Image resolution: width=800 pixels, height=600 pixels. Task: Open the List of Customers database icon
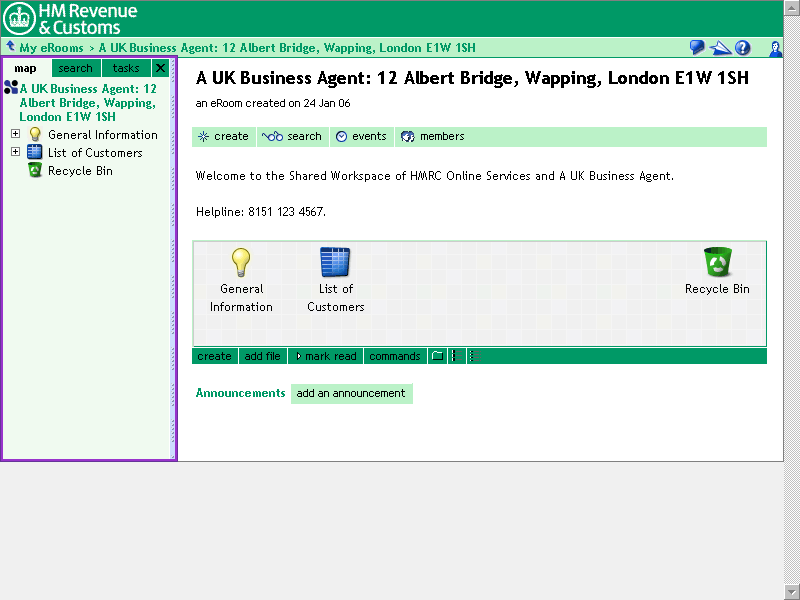point(335,263)
